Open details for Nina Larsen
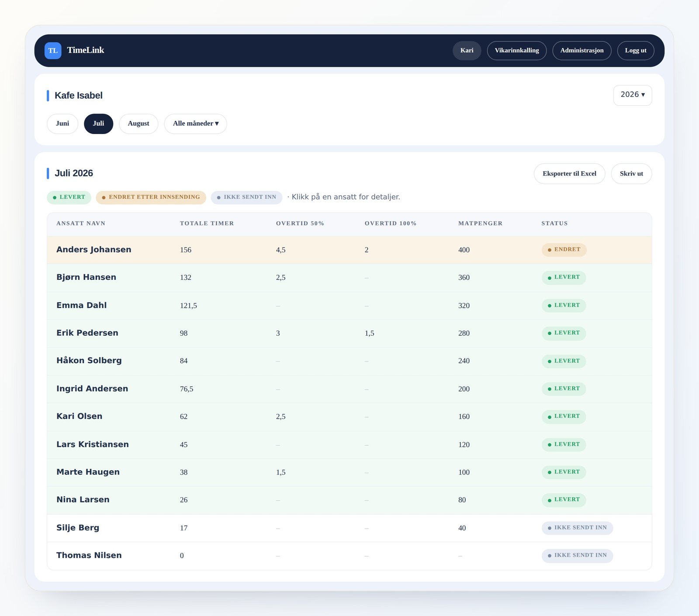This screenshot has height=616, width=699. tap(349, 500)
